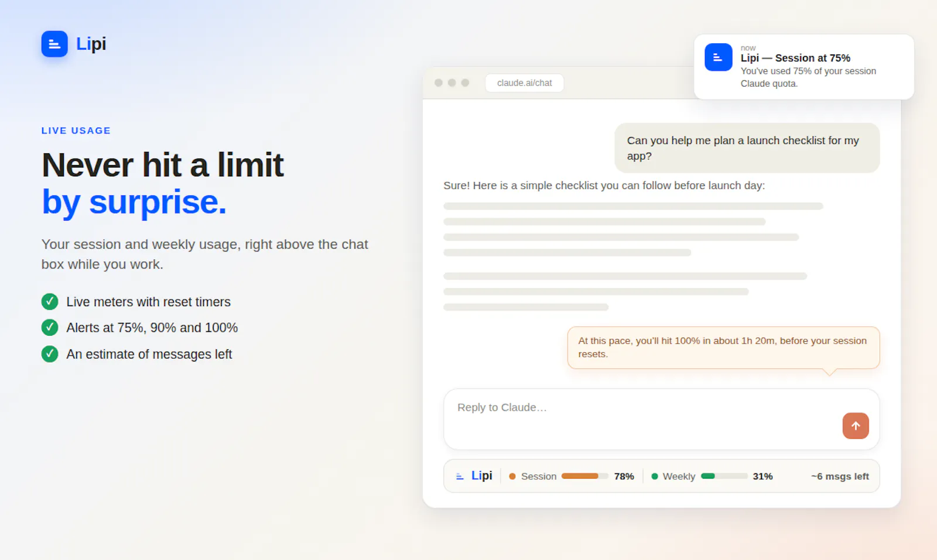Click the Weekly usage progress bar
The image size is (937, 560).
(x=724, y=476)
